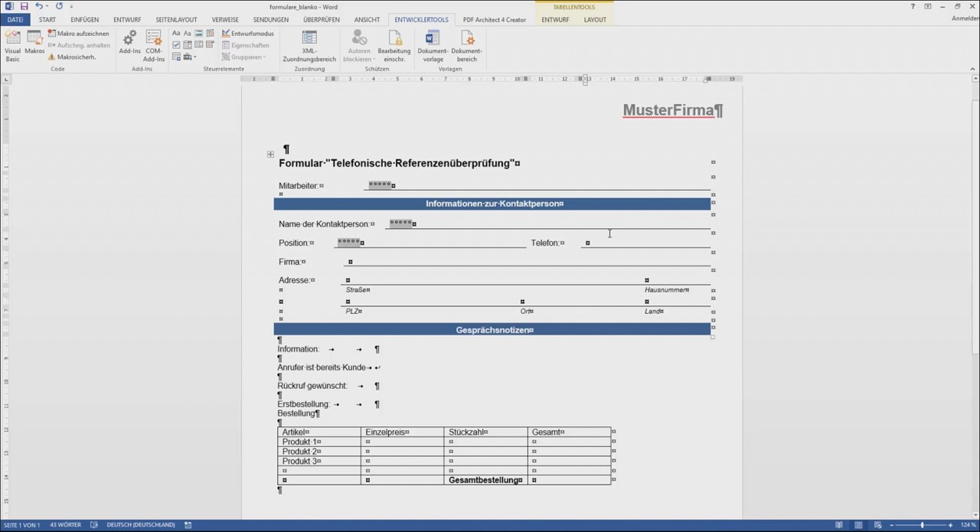Open the Tabellentools Layout tab
The width and height of the screenshot is (980, 532).
[595, 19]
